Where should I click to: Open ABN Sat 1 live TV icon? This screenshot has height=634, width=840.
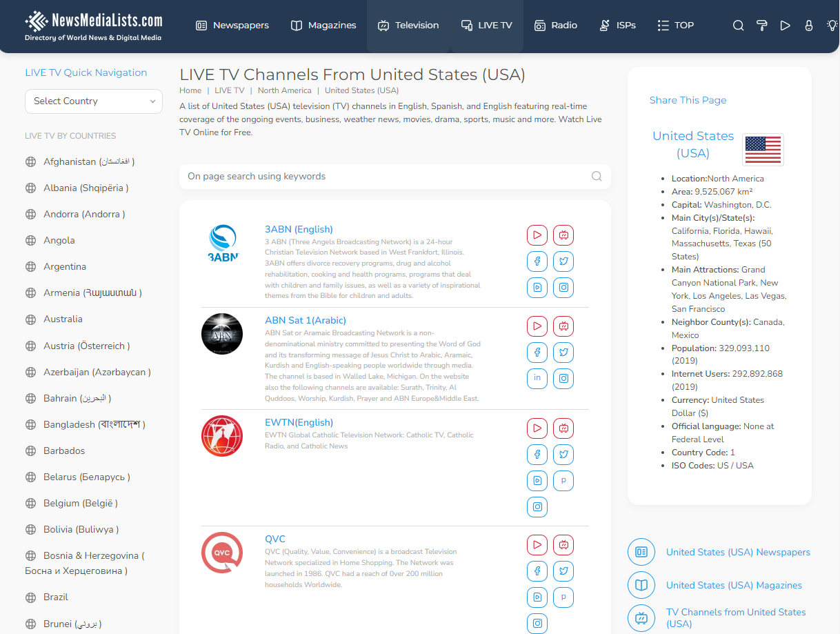click(x=563, y=326)
